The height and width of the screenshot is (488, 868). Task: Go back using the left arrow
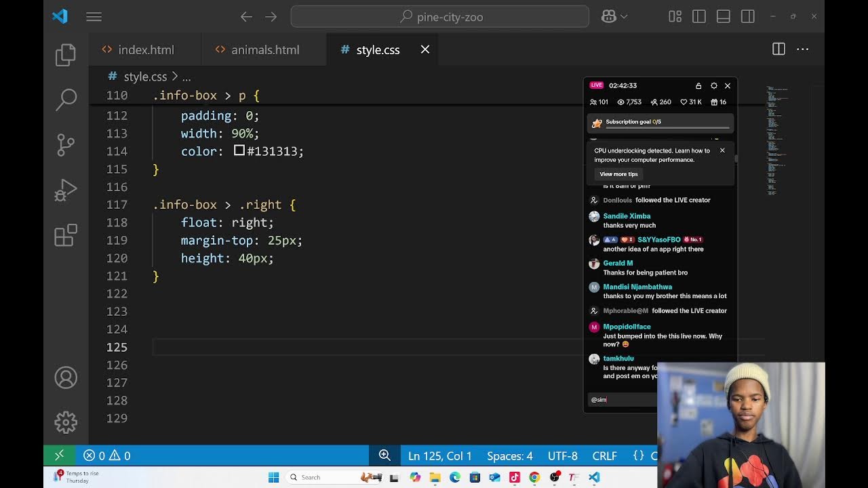tap(246, 17)
